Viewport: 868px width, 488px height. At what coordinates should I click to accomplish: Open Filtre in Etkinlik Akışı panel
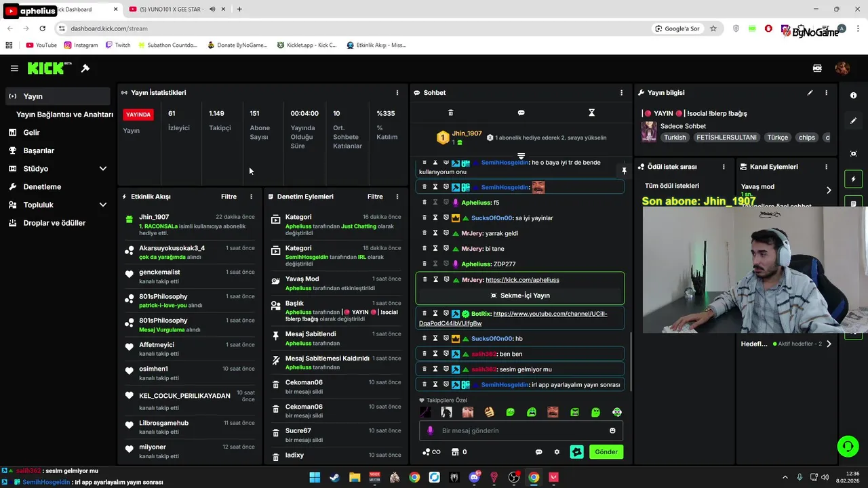coord(229,197)
